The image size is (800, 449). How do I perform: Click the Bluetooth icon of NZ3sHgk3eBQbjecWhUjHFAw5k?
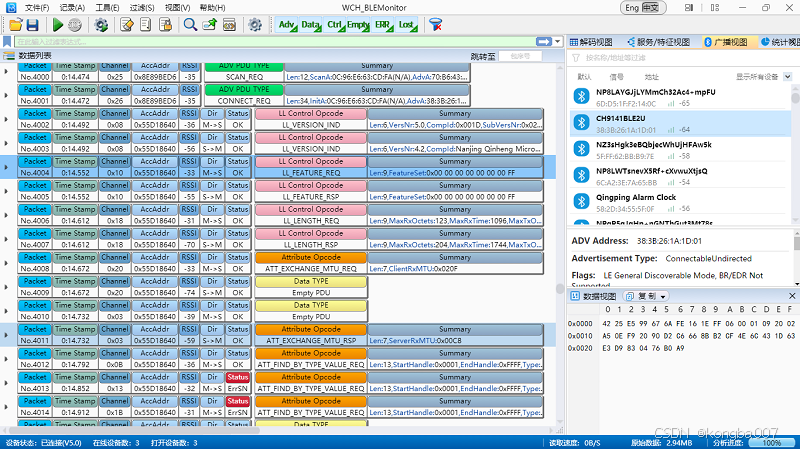click(x=582, y=148)
